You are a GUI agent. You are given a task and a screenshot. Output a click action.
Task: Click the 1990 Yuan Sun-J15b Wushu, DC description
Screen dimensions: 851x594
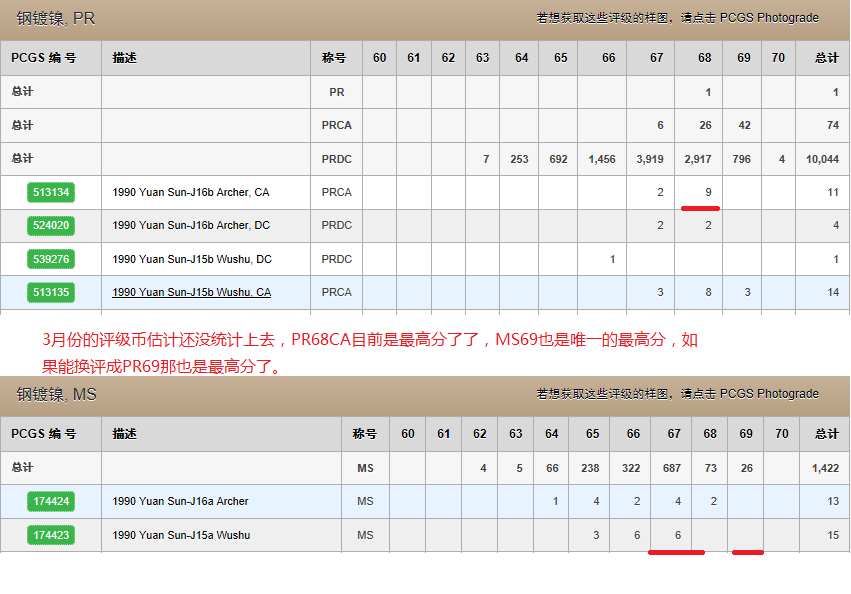point(192,260)
